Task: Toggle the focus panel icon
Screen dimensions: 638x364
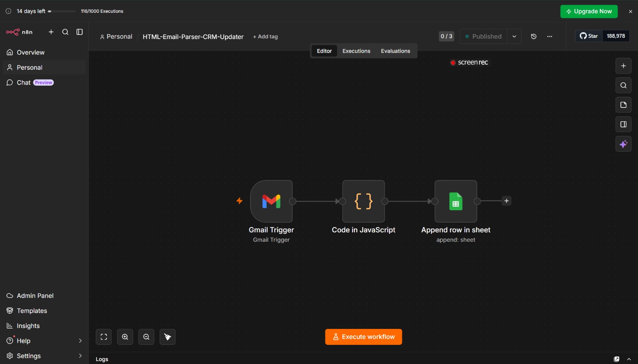Action: pos(623,124)
